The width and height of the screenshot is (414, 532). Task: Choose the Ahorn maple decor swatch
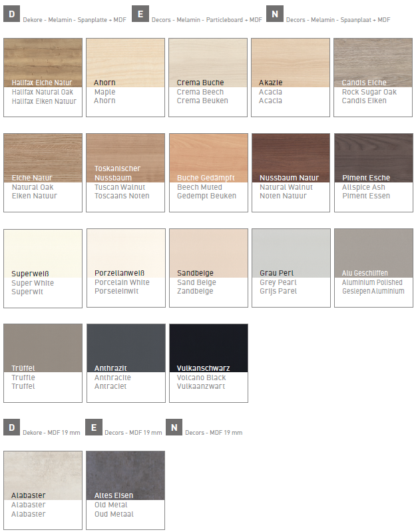point(126,63)
